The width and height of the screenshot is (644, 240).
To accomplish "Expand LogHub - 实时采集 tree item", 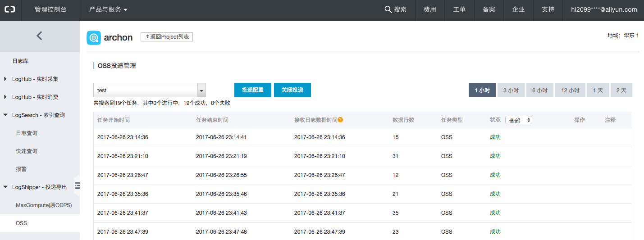I will coord(5,79).
